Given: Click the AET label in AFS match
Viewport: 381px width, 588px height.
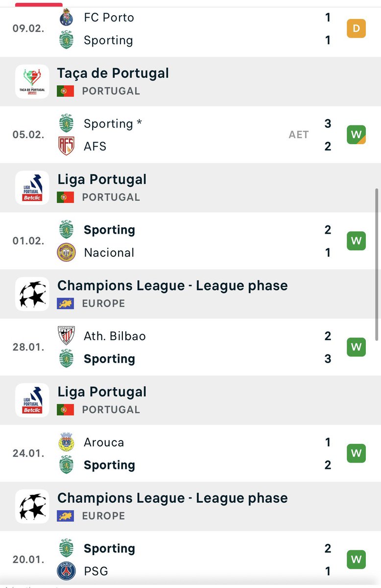Looking at the screenshot, I should point(299,135).
